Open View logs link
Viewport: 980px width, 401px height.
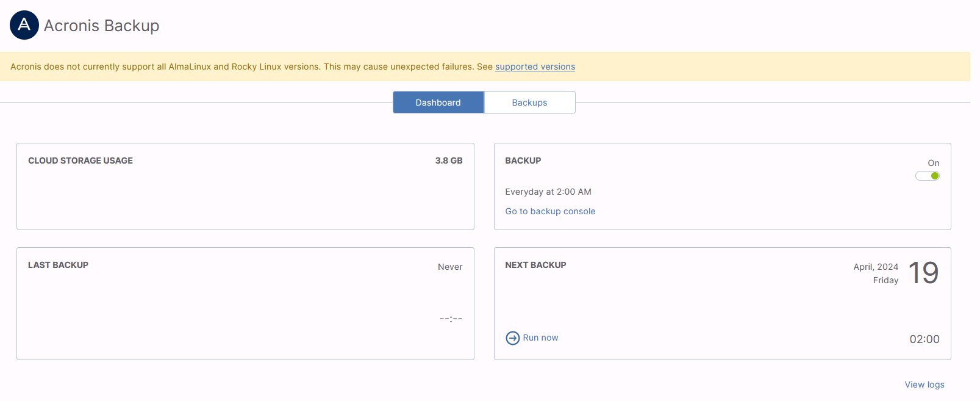click(925, 385)
